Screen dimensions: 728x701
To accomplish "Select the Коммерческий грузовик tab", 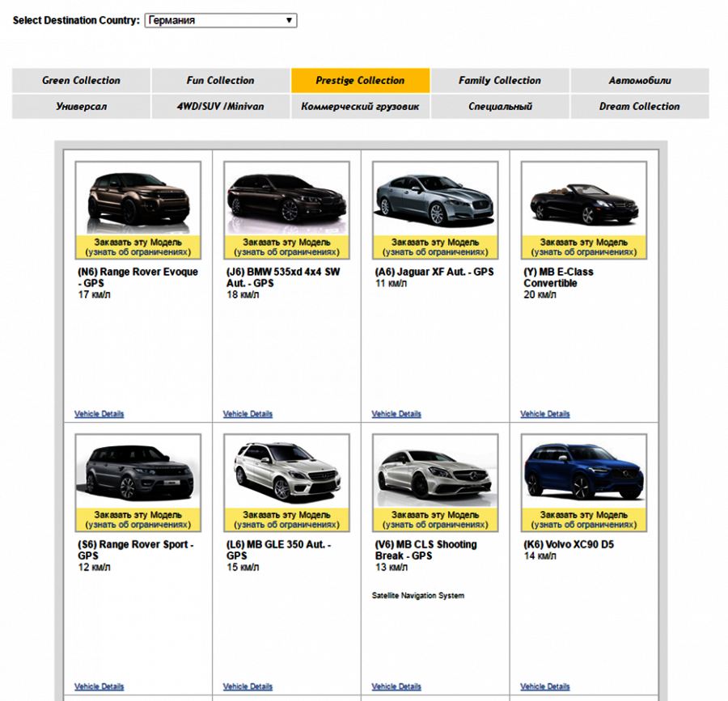I will tap(360, 107).
